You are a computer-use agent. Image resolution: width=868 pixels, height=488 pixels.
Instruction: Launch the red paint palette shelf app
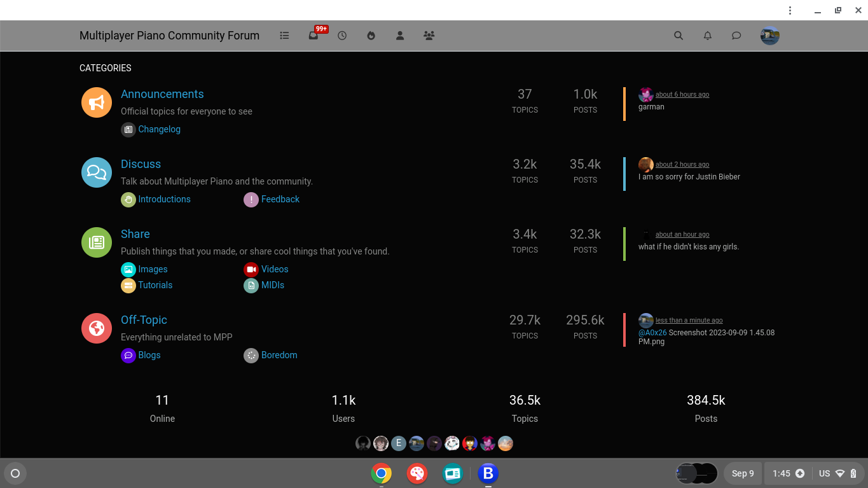pos(417,473)
